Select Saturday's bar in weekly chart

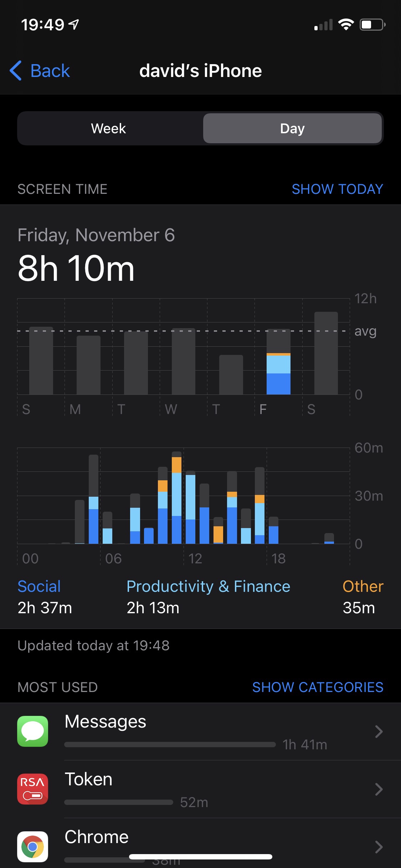click(x=326, y=353)
